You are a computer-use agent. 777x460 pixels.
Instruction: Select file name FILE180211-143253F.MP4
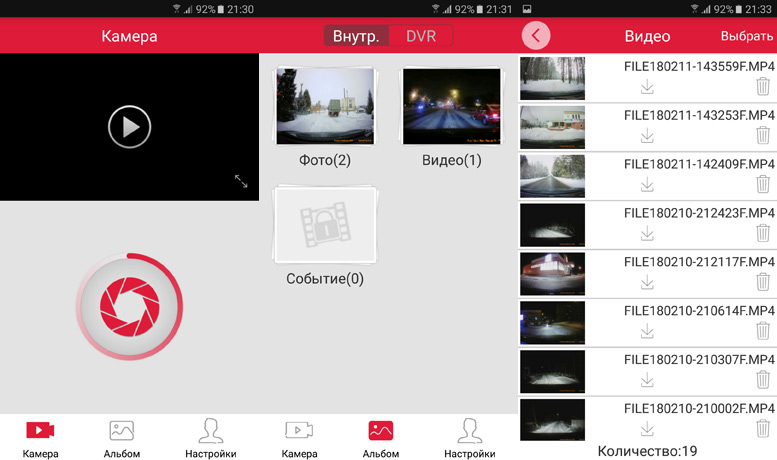click(699, 115)
